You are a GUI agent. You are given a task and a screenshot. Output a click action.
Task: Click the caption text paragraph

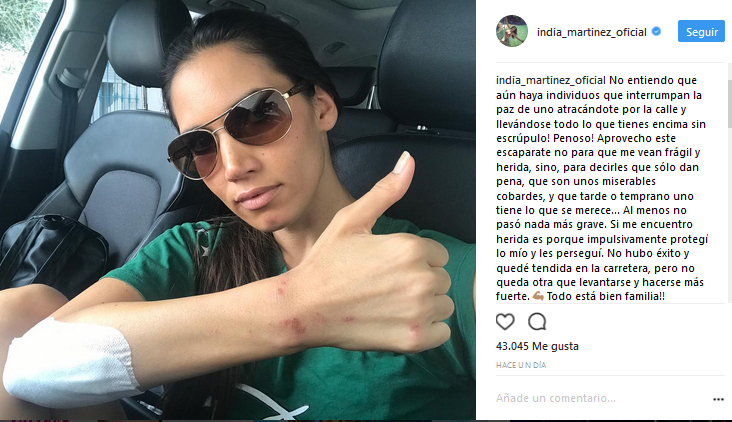pyautogui.click(x=602, y=188)
